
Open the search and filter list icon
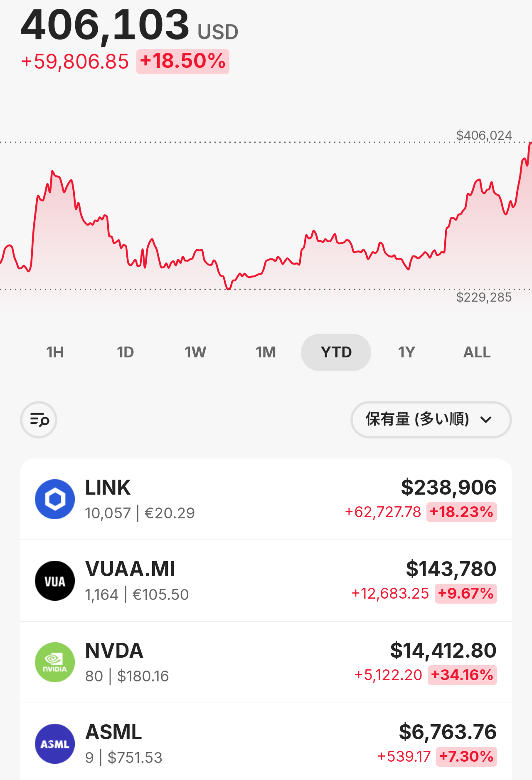[39, 420]
